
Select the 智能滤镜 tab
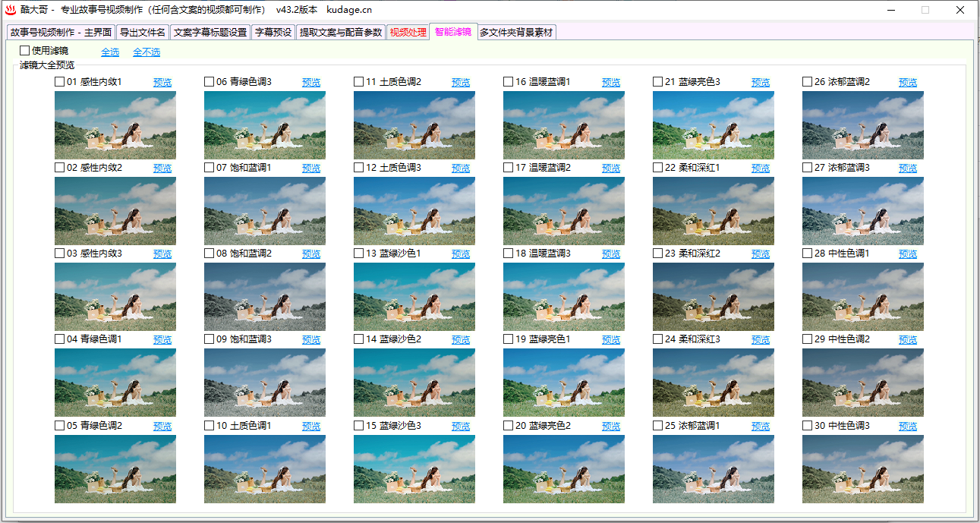pyautogui.click(x=453, y=32)
